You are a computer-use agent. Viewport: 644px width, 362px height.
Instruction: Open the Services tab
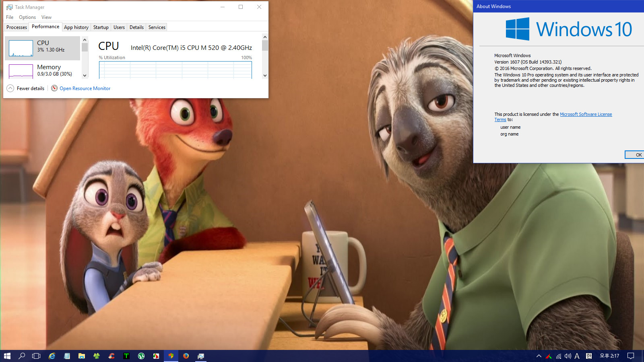157,27
